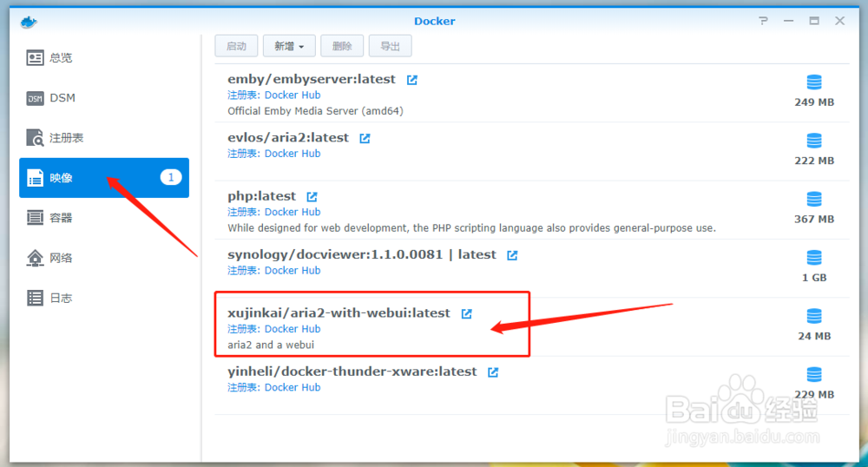The width and height of the screenshot is (868, 467).
Task: Click Docker Hub link under php:latest
Action: click(x=293, y=212)
